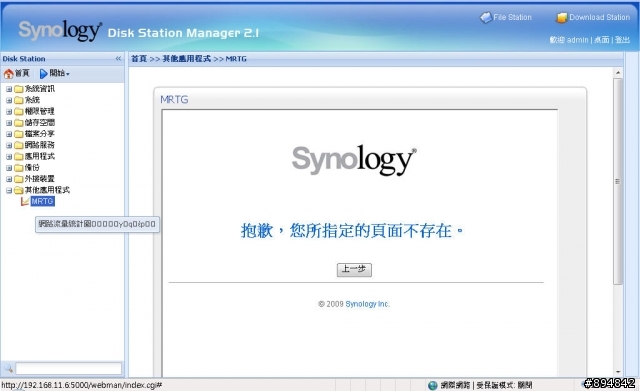Select the 網路服務 folder icon
640x391 pixels.
click(x=19, y=145)
